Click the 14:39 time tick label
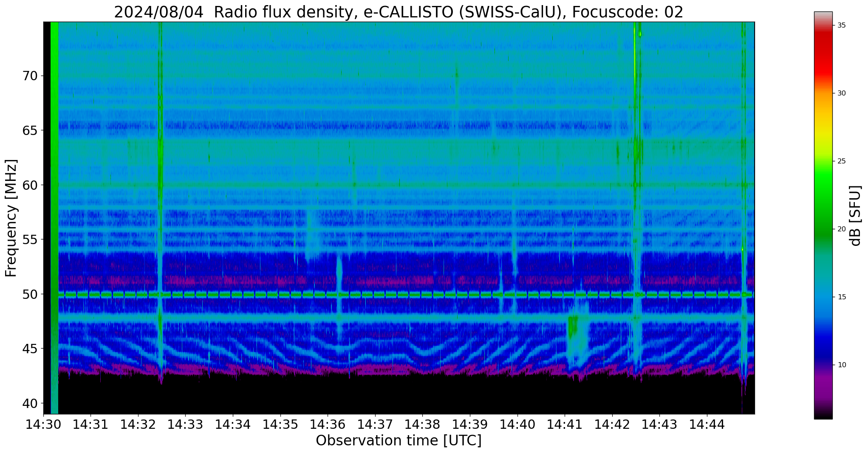Screen dimensions: 868x453 click(x=470, y=424)
